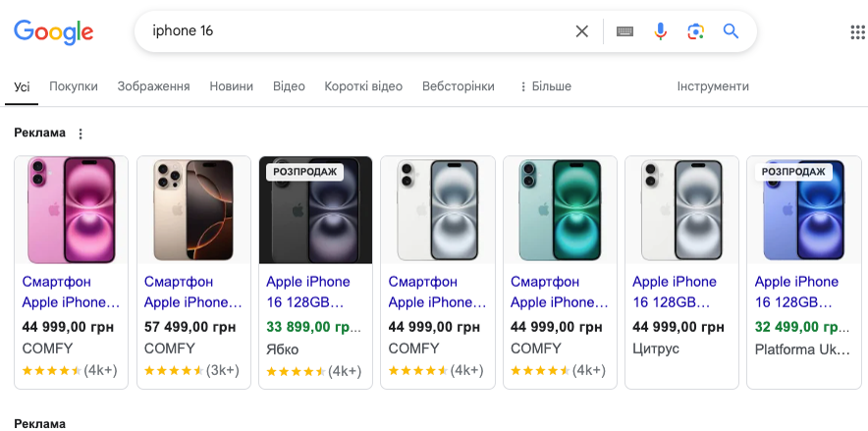This screenshot has width=868, height=431.
Task: Clear the search box with X icon
Action: pos(581,31)
